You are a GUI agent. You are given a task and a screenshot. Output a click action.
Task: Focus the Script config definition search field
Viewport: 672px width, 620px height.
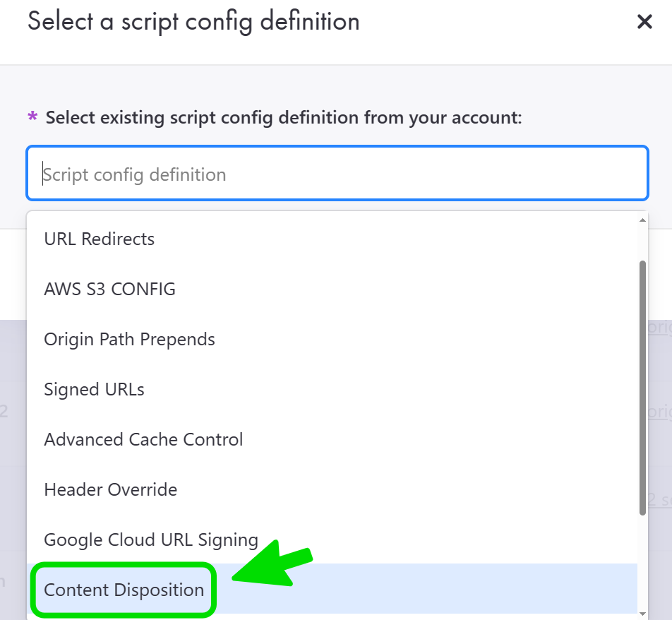pyautogui.click(x=337, y=174)
